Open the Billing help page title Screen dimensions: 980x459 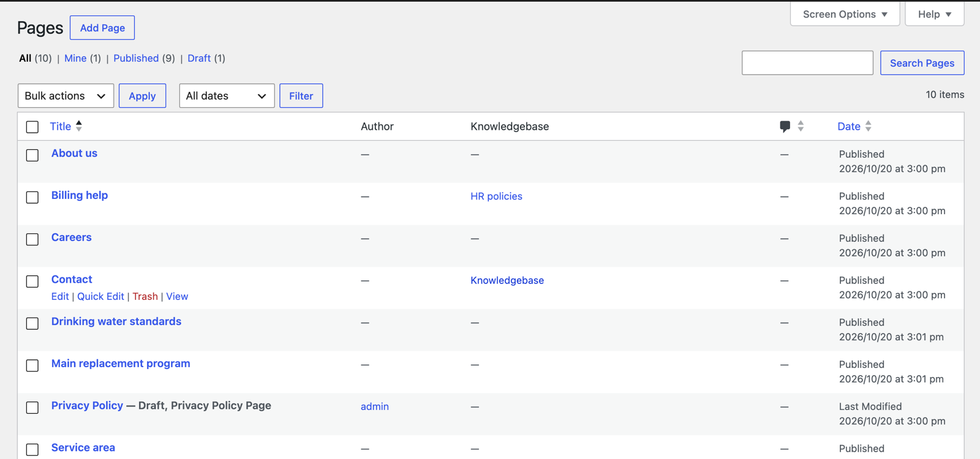click(x=80, y=195)
